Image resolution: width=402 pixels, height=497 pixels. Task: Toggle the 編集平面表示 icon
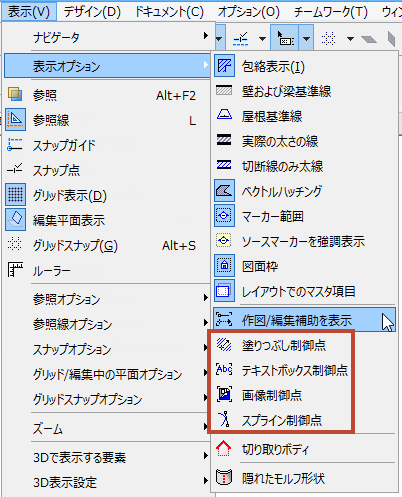point(15,220)
